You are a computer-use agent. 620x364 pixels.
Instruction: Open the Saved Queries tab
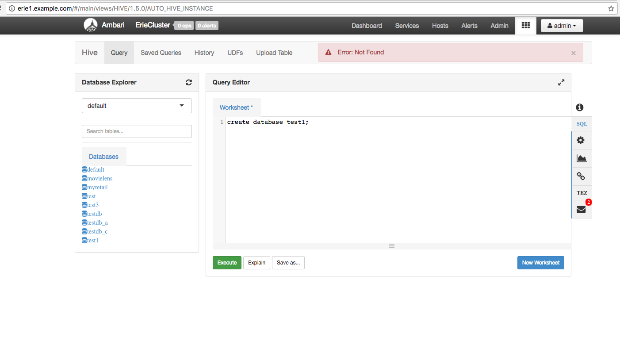coord(161,53)
